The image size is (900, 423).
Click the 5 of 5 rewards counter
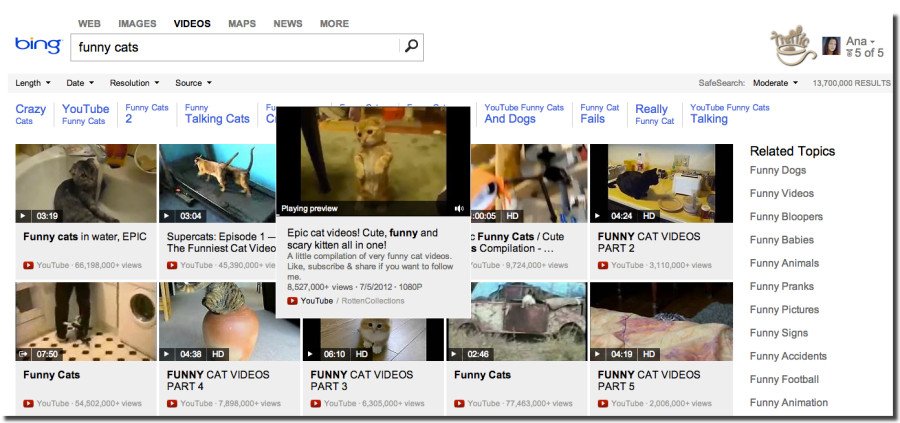864,53
